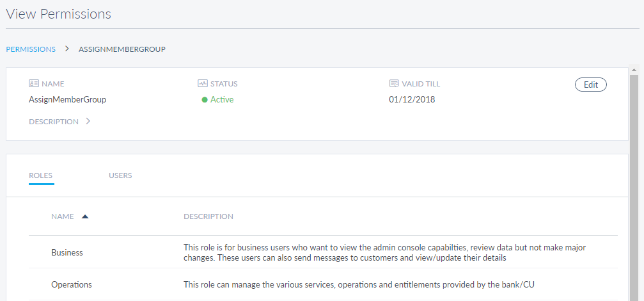Click the name card icon beside NAME
644x301 pixels.
pyautogui.click(x=34, y=84)
